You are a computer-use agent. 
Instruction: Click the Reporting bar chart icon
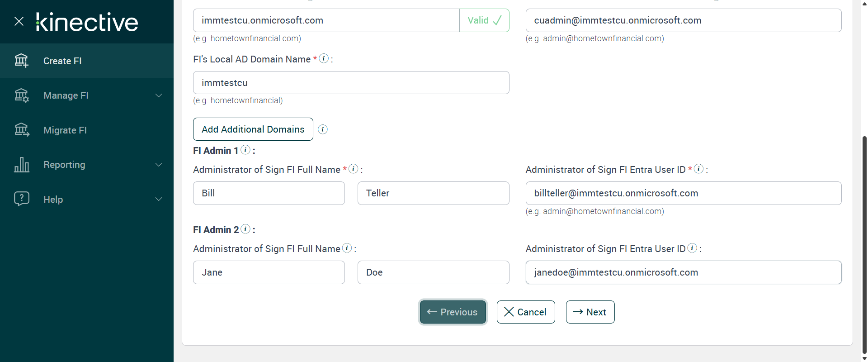pyautogui.click(x=21, y=165)
